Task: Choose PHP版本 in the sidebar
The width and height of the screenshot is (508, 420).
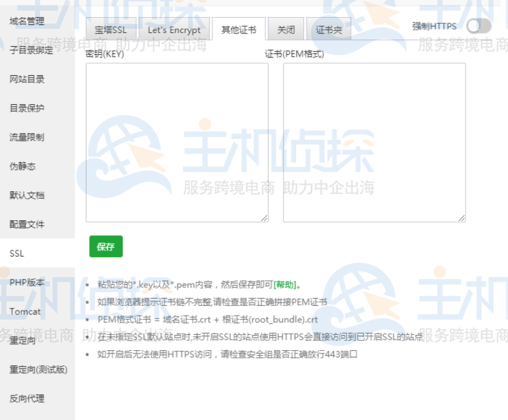Action: [x=27, y=282]
